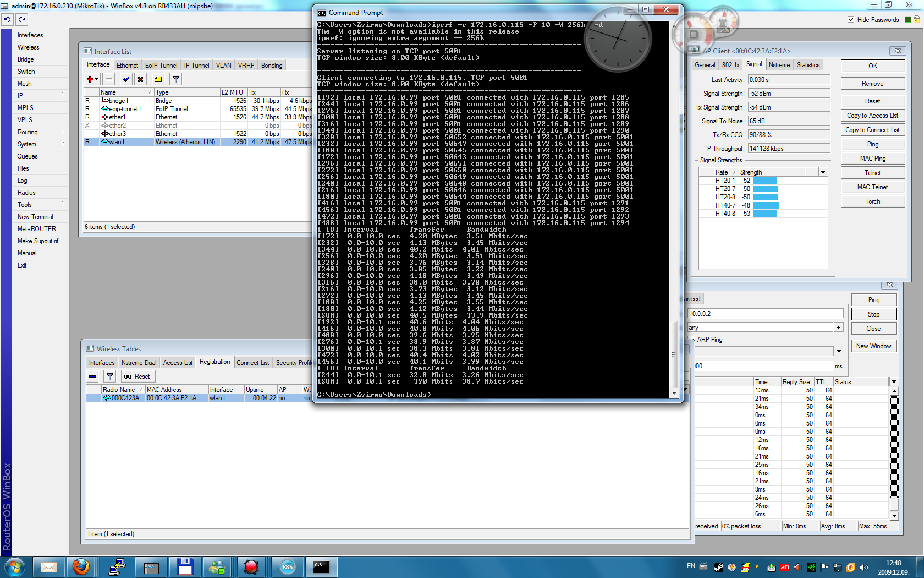Click the New Window button

click(x=874, y=346)
